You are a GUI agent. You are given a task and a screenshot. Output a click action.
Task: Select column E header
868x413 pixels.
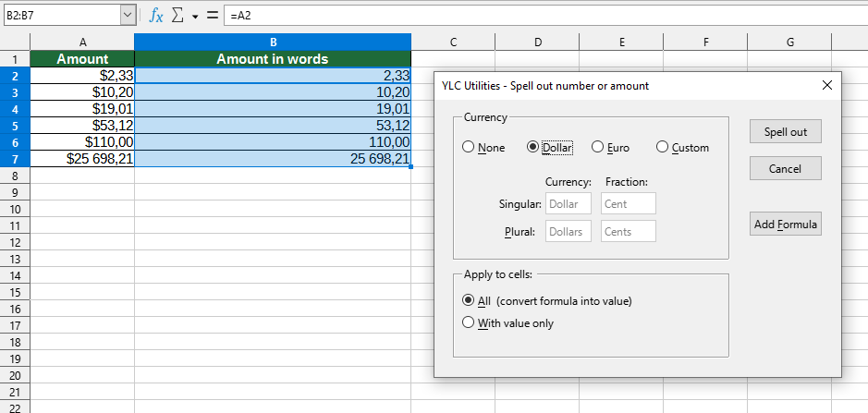622,43
